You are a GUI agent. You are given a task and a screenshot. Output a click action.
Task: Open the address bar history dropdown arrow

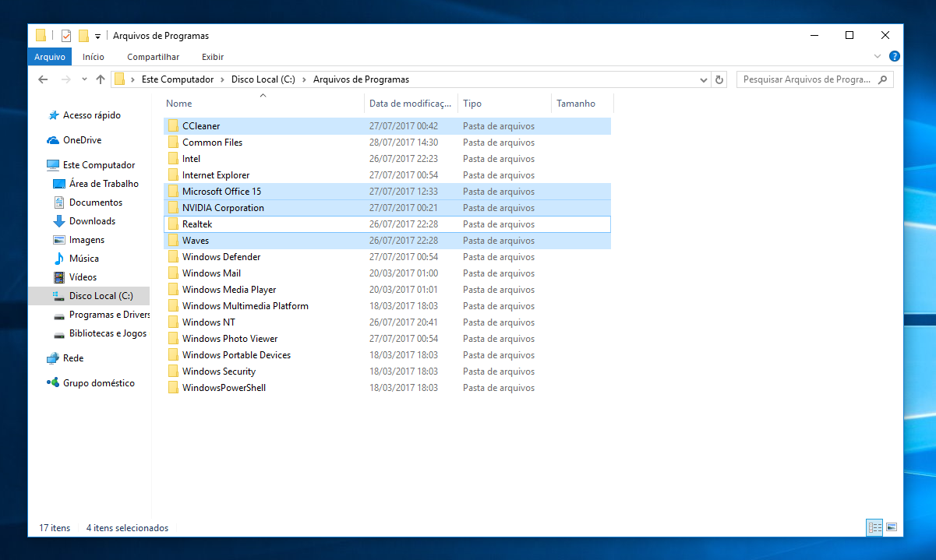704,79
